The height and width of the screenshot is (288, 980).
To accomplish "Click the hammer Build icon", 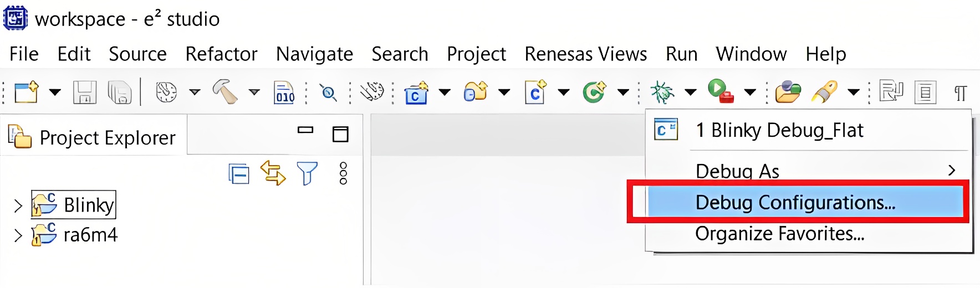I will 226,91.
